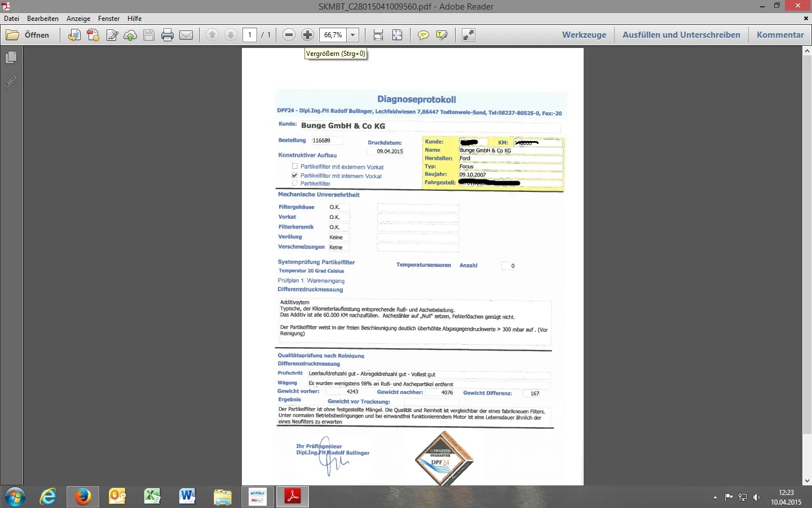Open the Anzeige menu

coord(78,19)
